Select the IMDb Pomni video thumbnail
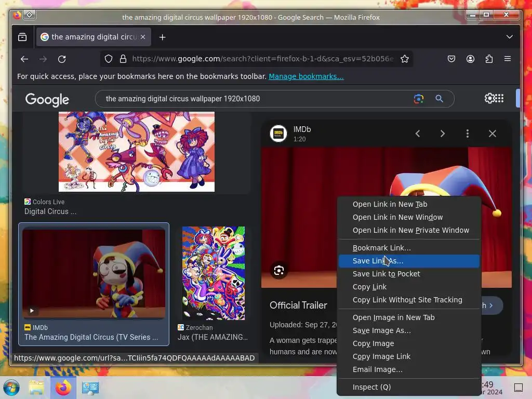532x399 pixels. 94,274
